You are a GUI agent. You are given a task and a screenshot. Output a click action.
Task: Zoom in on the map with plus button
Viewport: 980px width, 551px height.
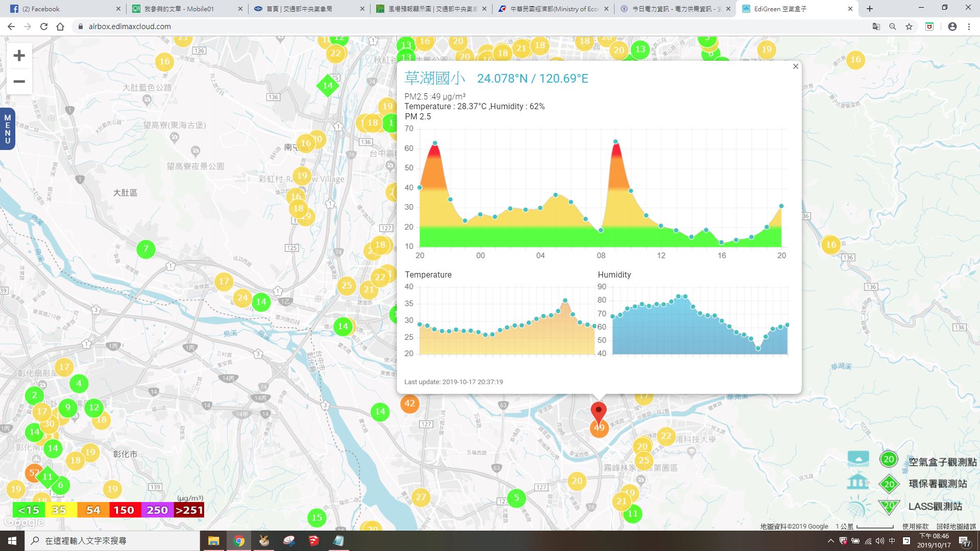pyautogui.click(x=19, y=55)
